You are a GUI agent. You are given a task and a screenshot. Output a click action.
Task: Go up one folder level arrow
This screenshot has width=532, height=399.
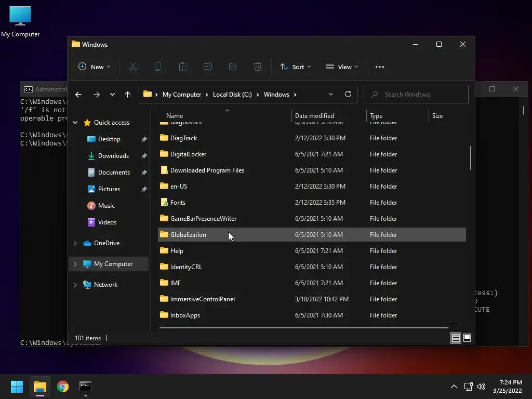click(128, 95)
